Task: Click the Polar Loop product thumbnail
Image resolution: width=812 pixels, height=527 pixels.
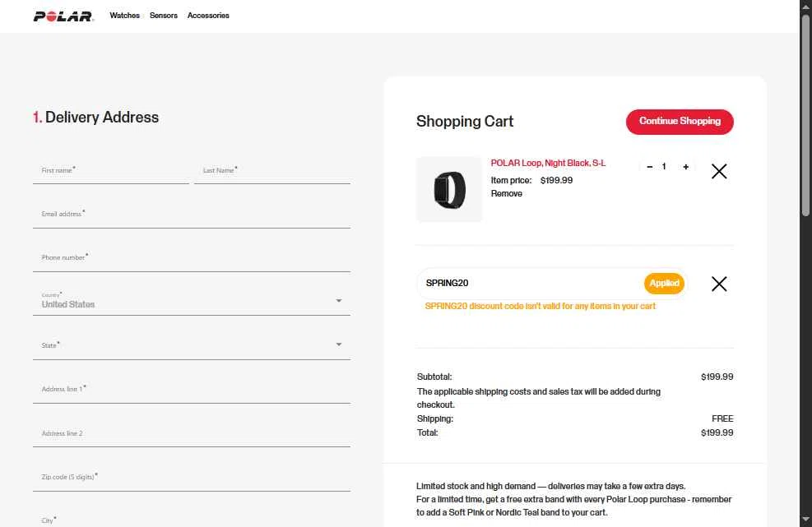Action: tap(449, 189)
